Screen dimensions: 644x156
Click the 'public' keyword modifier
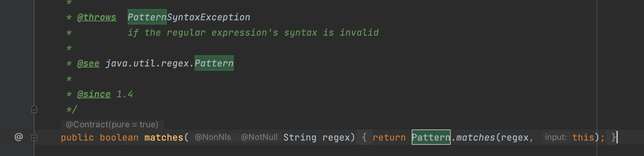click(77, 137)
